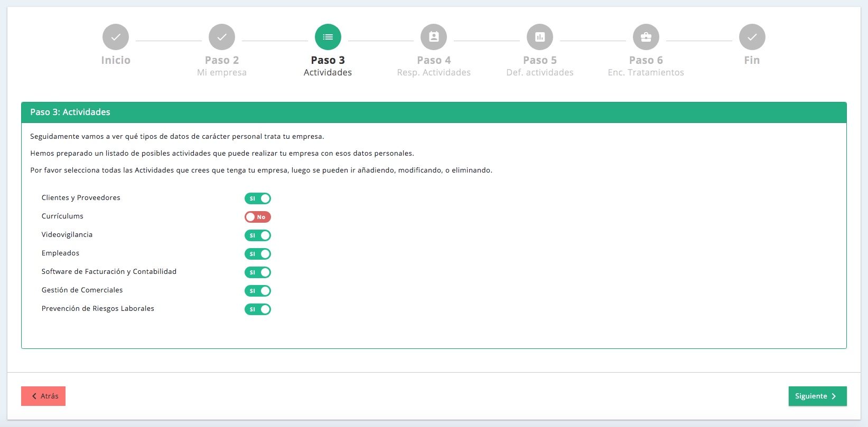Click the 'Empleados' label

(x=60, y=253)
